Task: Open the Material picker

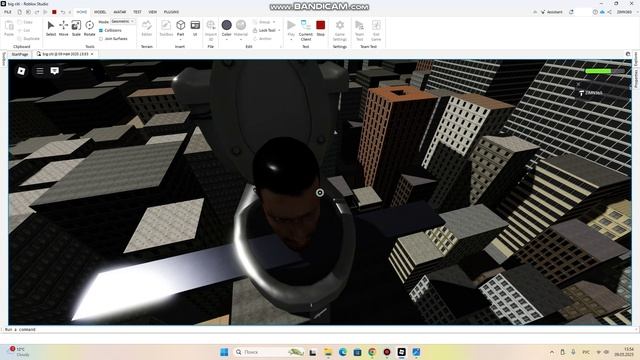Action: tap(241, 25)
